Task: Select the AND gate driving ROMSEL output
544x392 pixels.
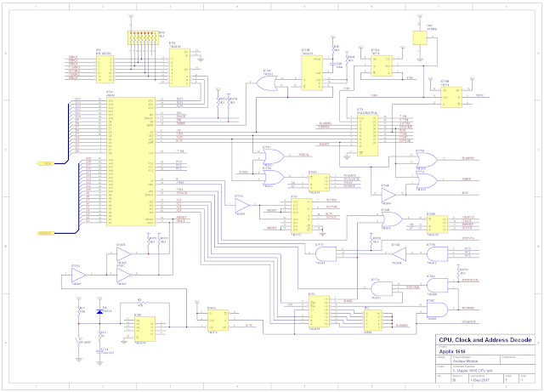Action: (437, 310)
